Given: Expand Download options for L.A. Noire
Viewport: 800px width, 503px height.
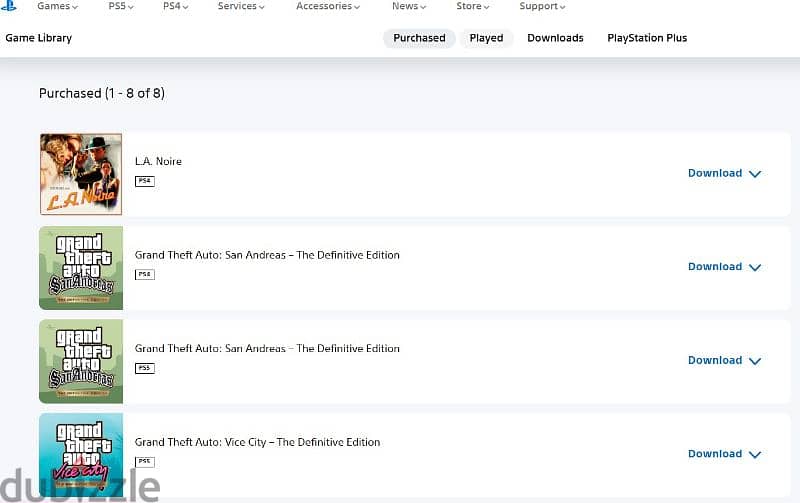Looking at the screenshot, I should (x=724, y=173).
